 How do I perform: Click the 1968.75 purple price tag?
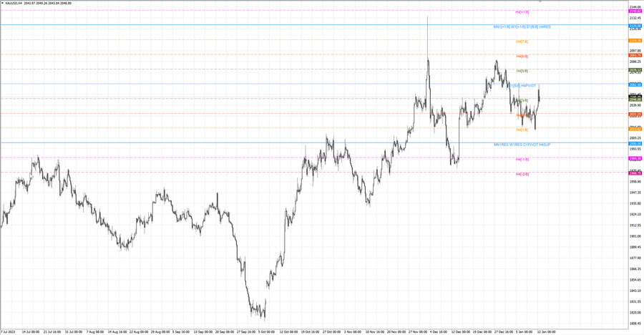(635, 173)
